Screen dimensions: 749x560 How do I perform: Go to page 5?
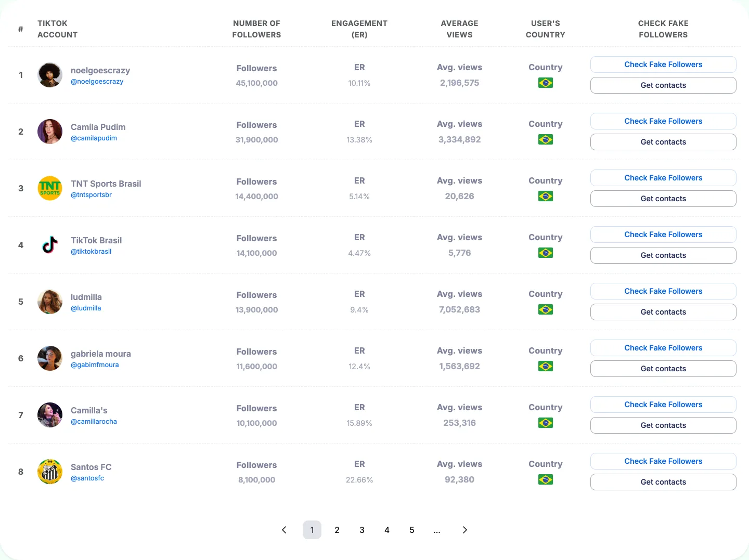coord(412,530)
